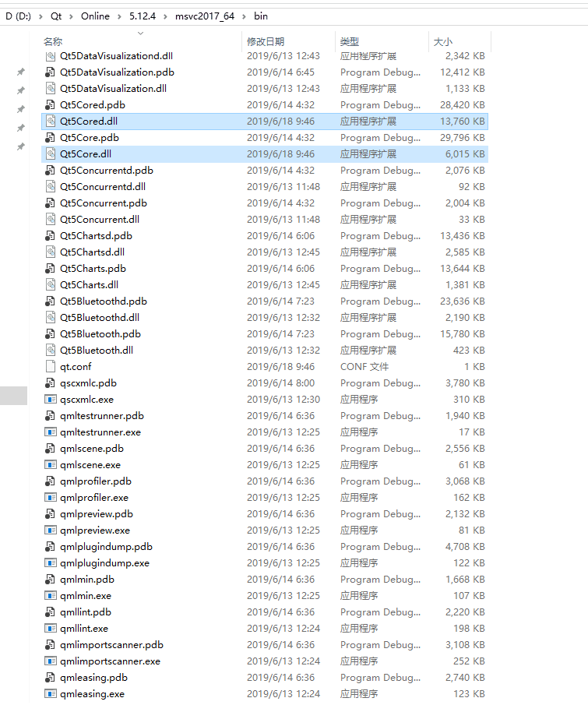The image size is (588, 705).
Task: Sort by 大小 column header
Action: [443, 42]
